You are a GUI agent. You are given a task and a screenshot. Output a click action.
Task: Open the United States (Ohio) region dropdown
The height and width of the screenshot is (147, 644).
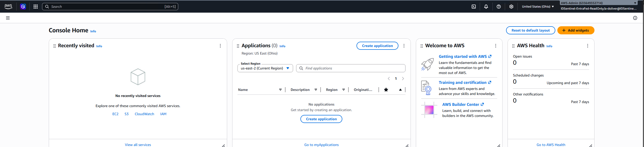coord(538,7)
